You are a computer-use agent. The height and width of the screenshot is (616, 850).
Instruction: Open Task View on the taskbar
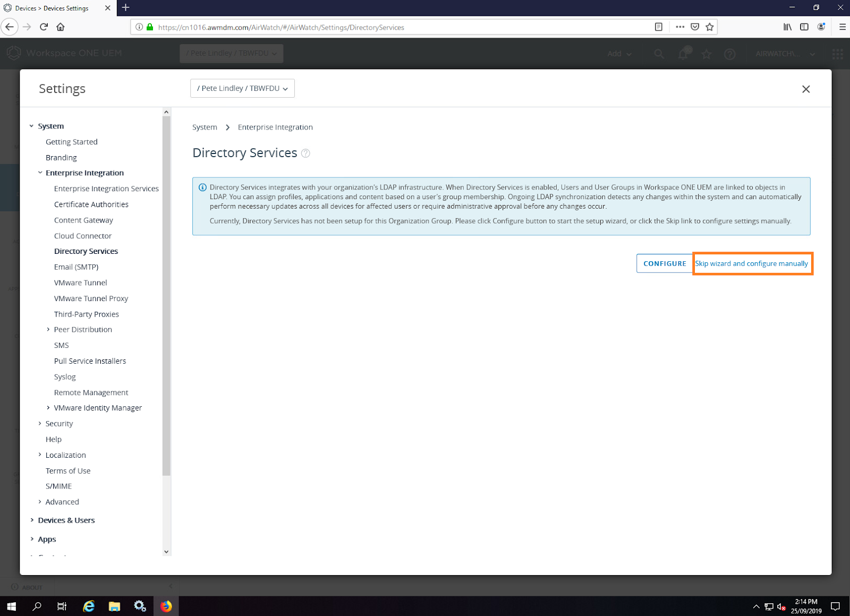(62, 606)
